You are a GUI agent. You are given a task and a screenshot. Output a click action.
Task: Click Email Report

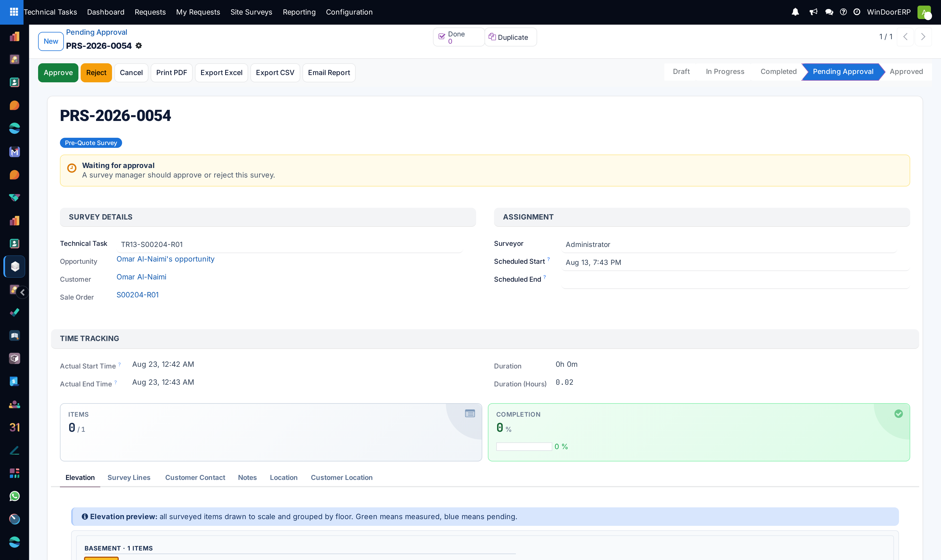(x=329, y=73)
